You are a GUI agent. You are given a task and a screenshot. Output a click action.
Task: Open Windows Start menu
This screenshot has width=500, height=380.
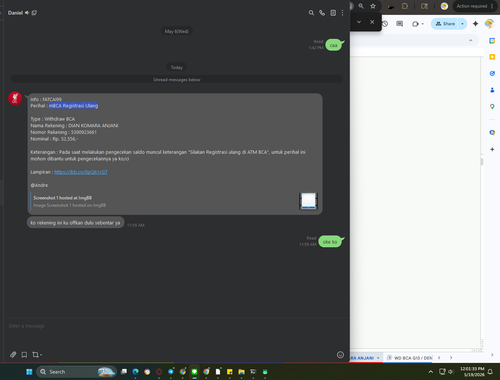pos(29,372)
